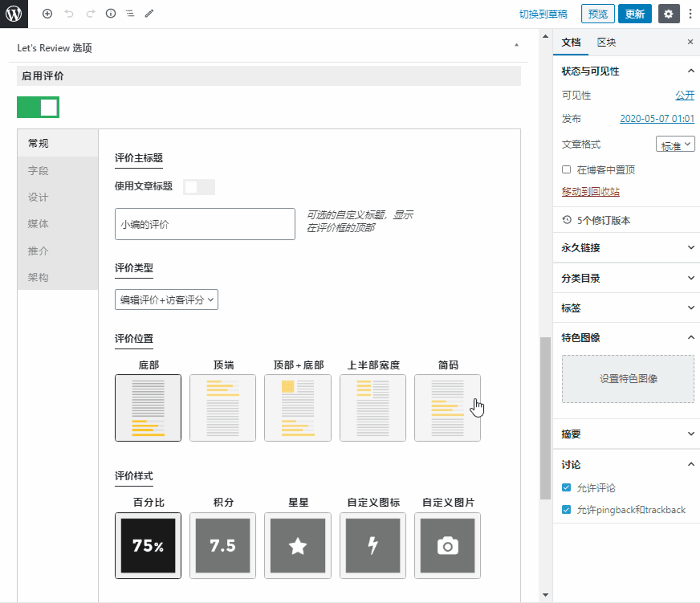The height and width of the screenshot is (603, 700).
Task: Select the 设计 settings tab
Action: 58,197
